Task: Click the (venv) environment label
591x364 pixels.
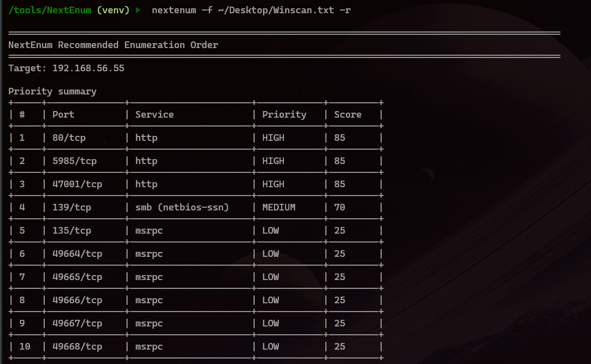Action: (x=113, y=10)
